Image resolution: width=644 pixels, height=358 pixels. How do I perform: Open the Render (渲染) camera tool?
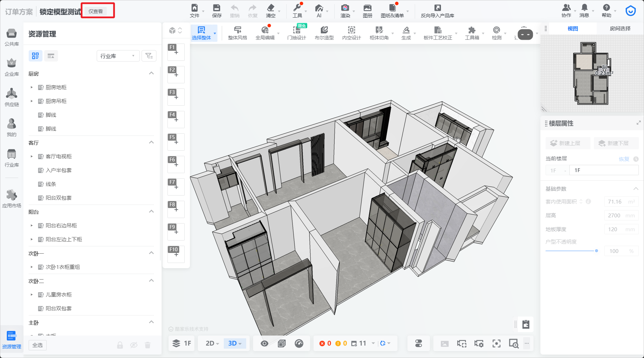point(345,8)
